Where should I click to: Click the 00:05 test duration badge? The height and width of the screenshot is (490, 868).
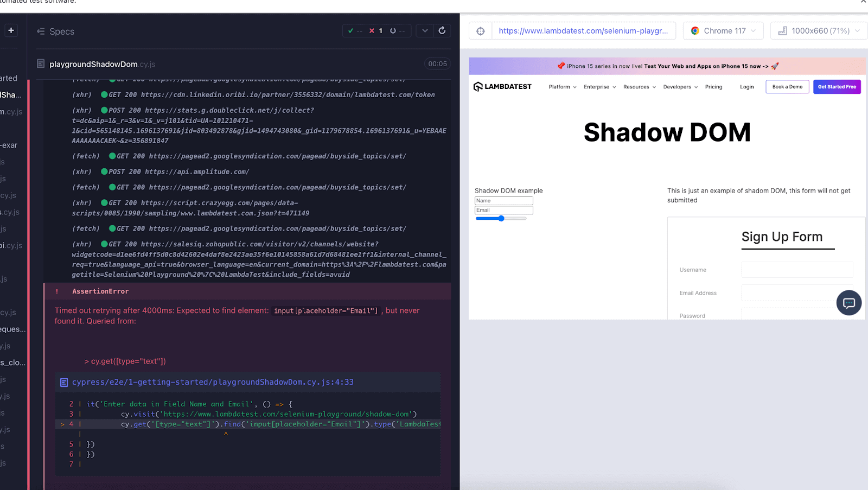click(438, 64)
